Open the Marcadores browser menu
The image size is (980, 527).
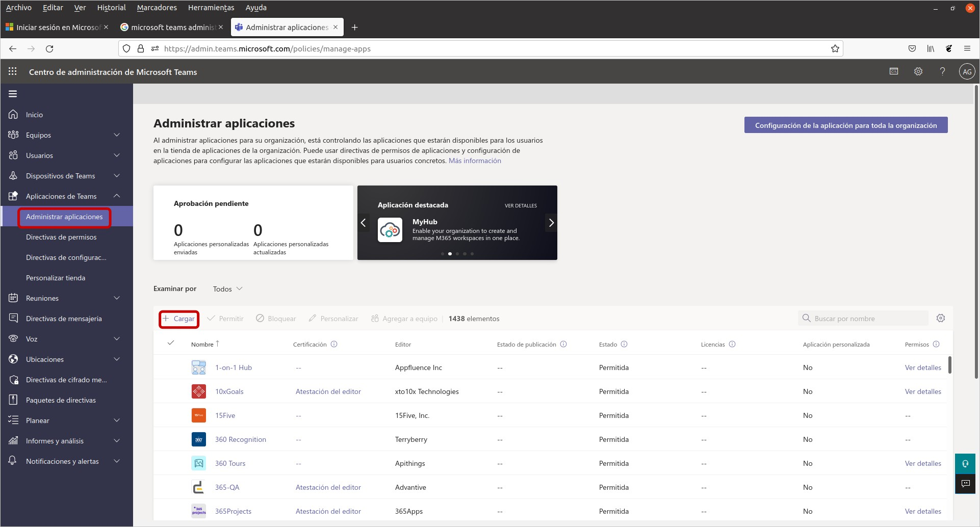[x=157, y=8]
